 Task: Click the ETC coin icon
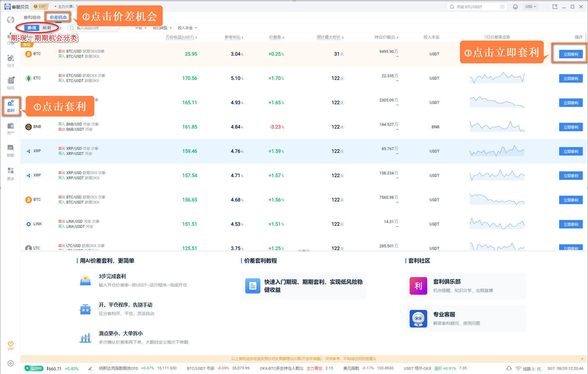click(29, 78)
